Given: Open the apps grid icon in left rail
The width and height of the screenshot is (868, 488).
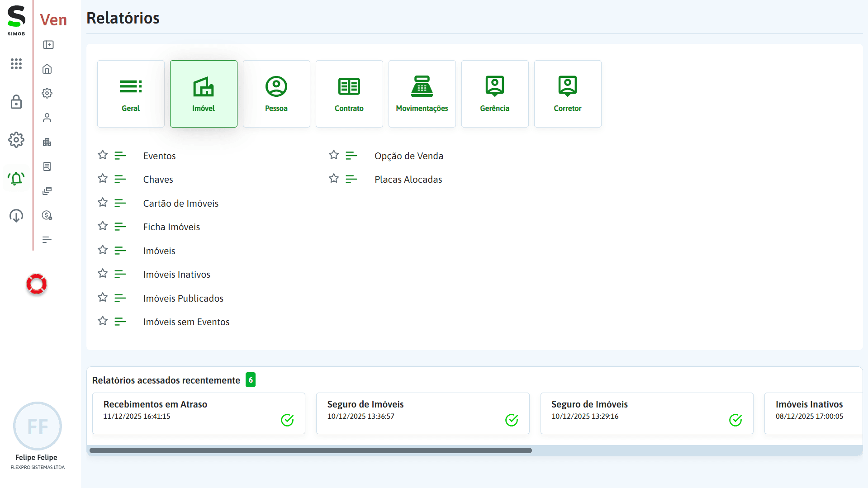Looking at the screenshot, I should click(16, 64).
